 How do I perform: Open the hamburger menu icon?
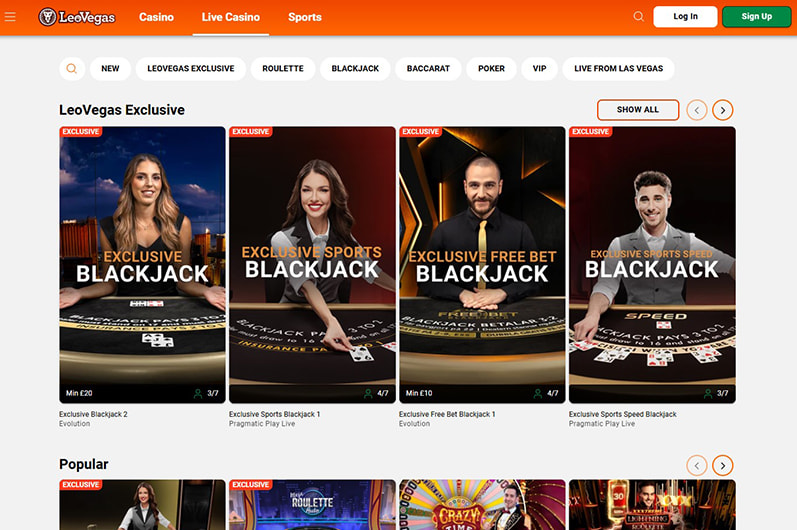point(10,17)
